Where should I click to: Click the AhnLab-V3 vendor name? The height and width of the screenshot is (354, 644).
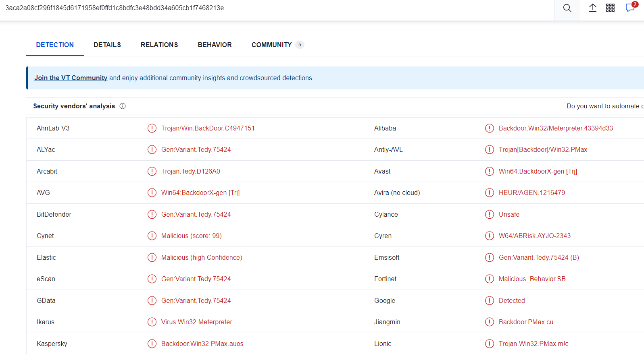(x=53, y=128)
